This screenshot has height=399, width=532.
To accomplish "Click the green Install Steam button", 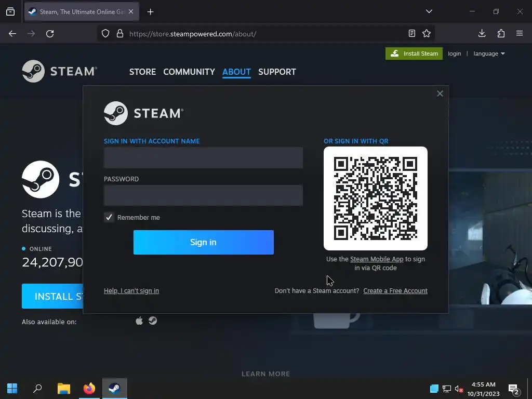I will 414,54.
